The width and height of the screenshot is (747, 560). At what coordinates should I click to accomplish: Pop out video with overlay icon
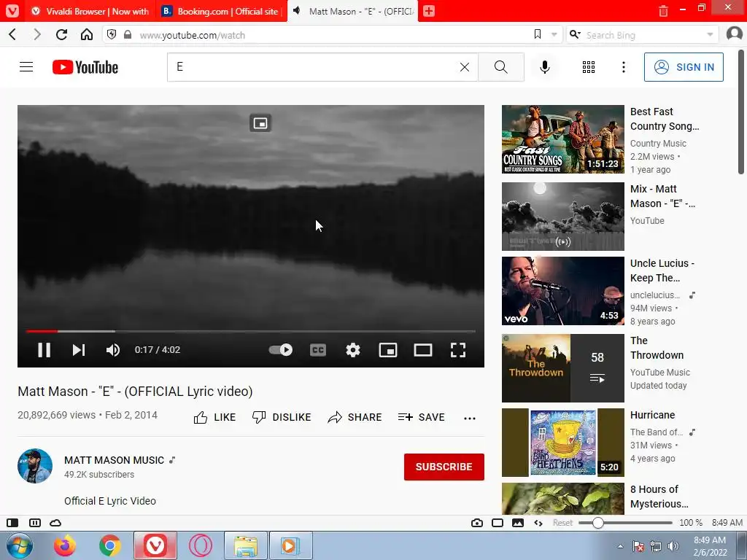(260, 123)
